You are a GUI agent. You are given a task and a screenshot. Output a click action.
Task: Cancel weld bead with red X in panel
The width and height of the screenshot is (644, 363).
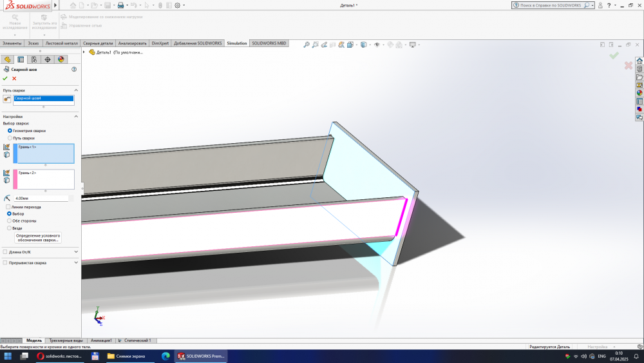(14, 78)
